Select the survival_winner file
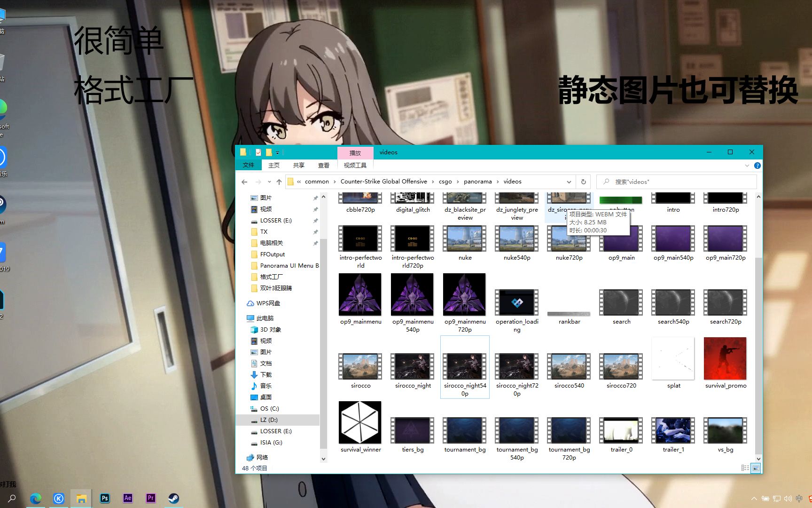The height and width of the screenshot is (508, 812). tap(360, 428)
